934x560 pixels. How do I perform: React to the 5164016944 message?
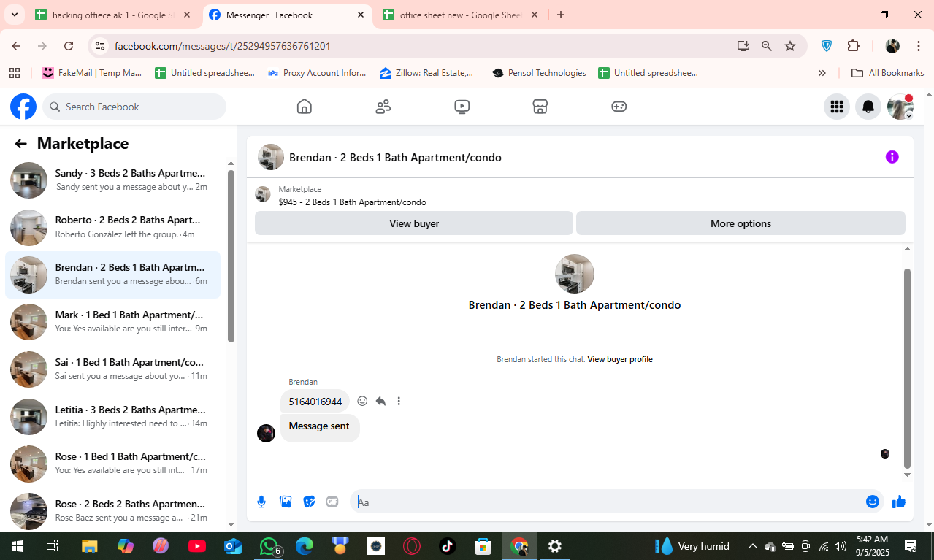[x=362, y=401]
